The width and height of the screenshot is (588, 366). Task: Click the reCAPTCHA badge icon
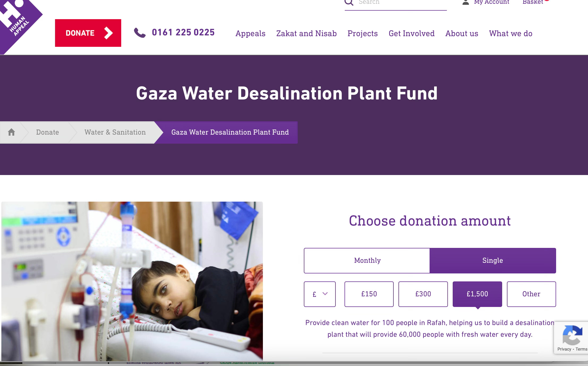coord(572,335)
